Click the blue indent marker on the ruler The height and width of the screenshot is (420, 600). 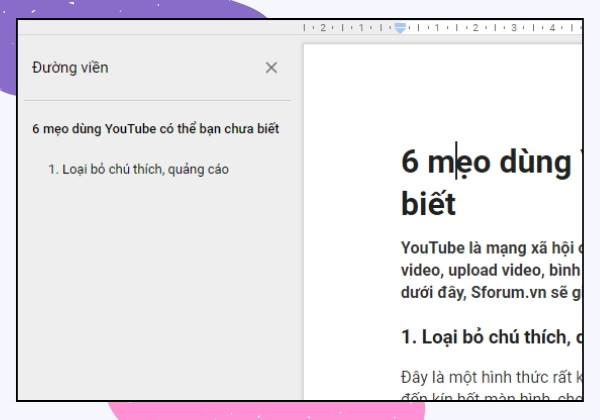[400, 28]
